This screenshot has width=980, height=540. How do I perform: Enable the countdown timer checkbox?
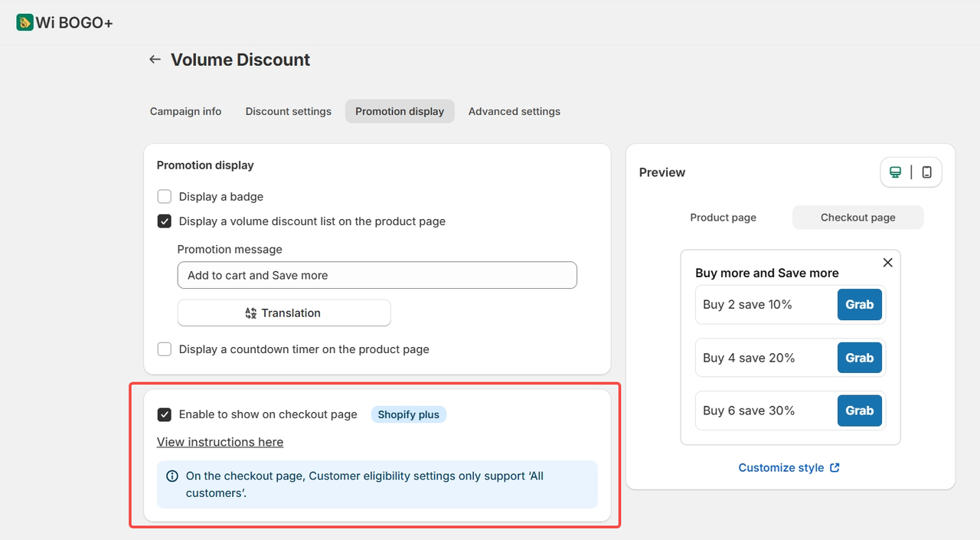pyautogui.click(x=165, y=349)
